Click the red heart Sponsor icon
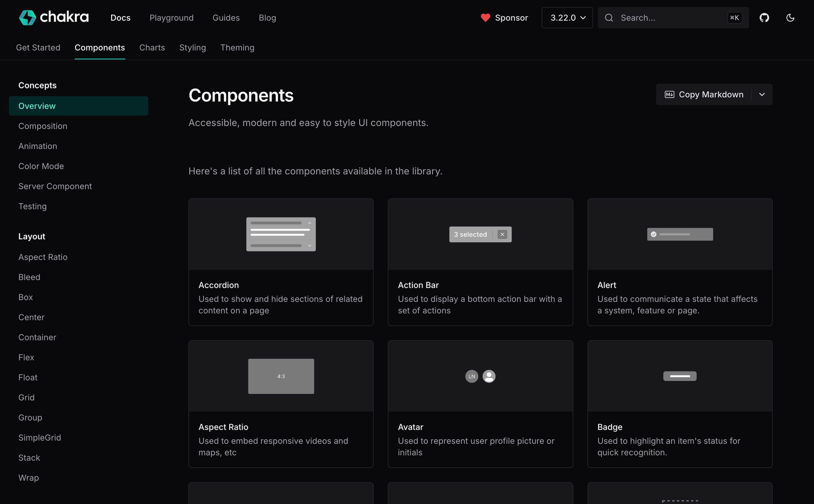814x504 pixels. click(x=485, y=18)
